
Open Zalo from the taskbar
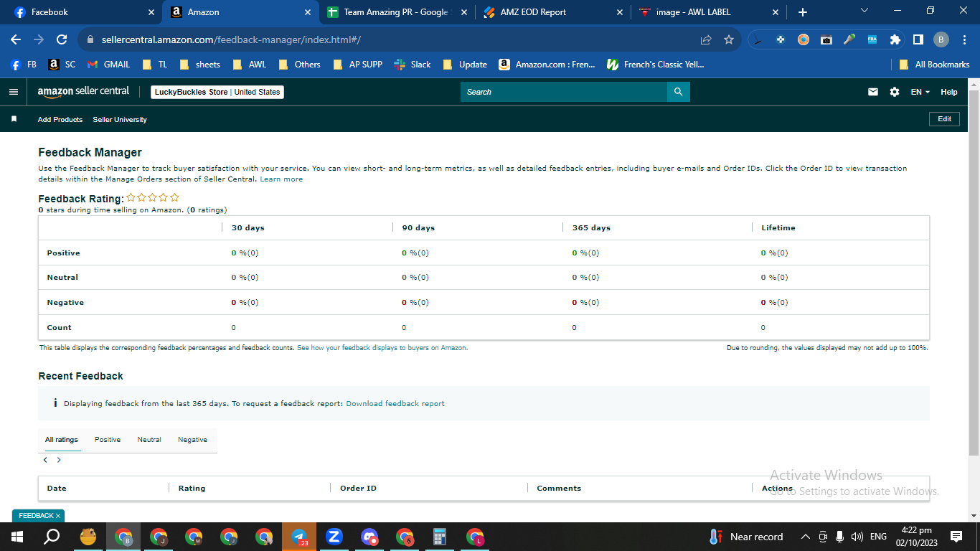click(x=334, y=537)
